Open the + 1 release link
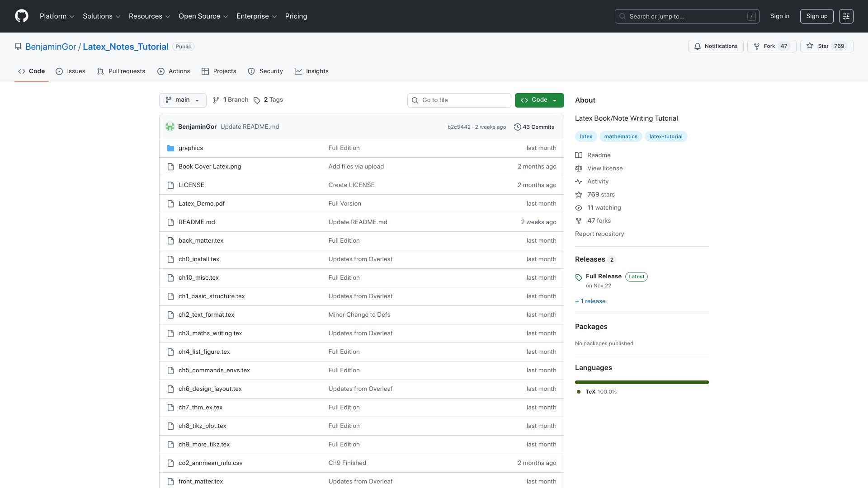The width and height of the screenshot is (868, 488). (590, 301)
